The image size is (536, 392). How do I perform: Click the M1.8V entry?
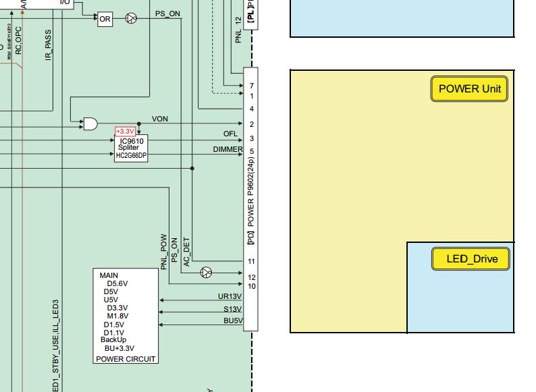(x=117, y=316)
